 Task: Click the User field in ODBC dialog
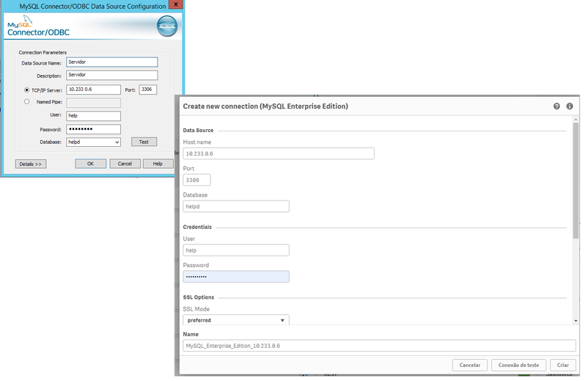(x=93, y=115)
